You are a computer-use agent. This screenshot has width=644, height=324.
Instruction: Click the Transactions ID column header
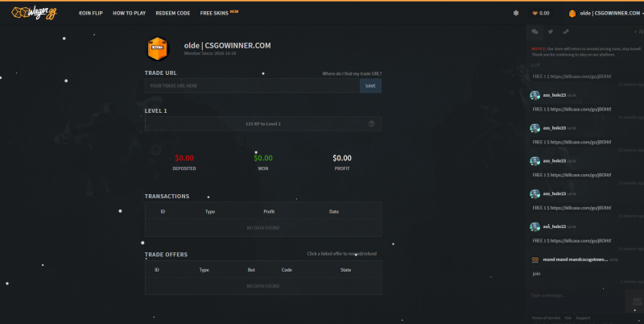[x=163, y=211]
